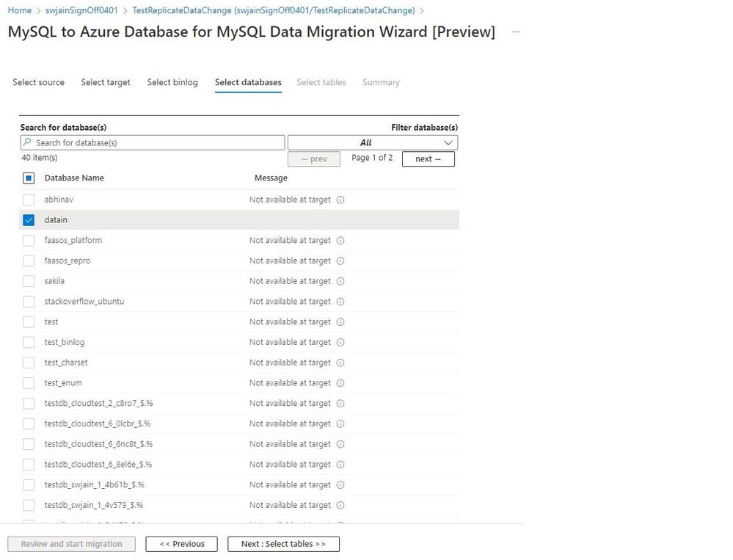The height and width of the screenshot is (560, 733).
Task: Open info icon for sakila row
Action: tap(340, 281)
